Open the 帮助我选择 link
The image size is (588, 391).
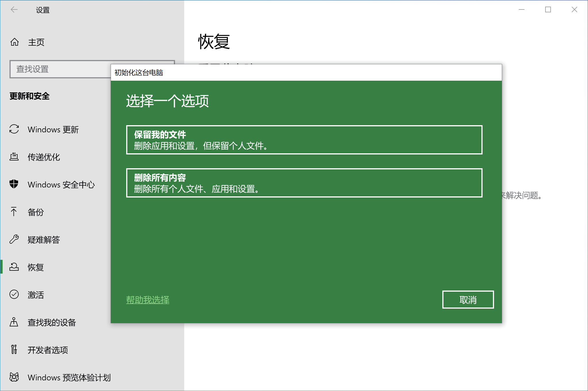[148, 300]
